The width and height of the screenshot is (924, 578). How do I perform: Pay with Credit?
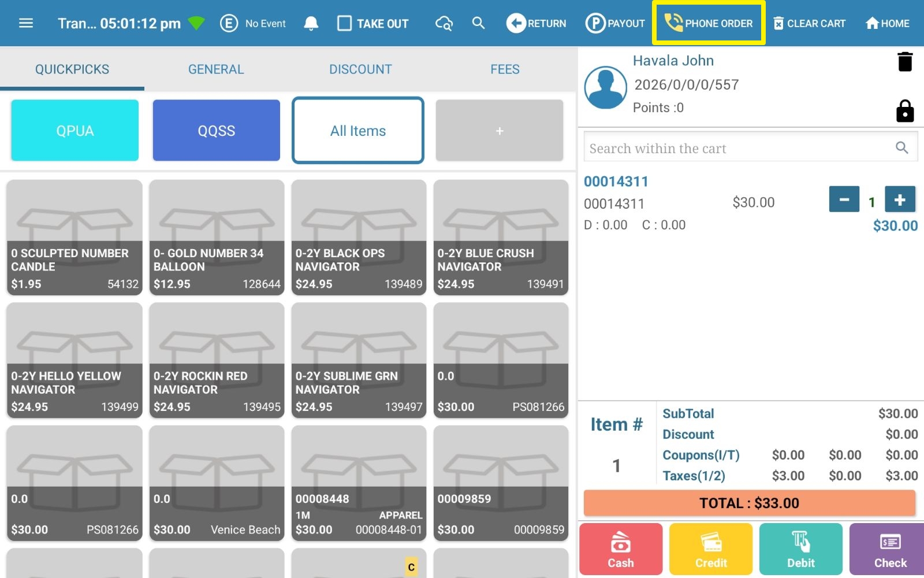pos(711,550)
